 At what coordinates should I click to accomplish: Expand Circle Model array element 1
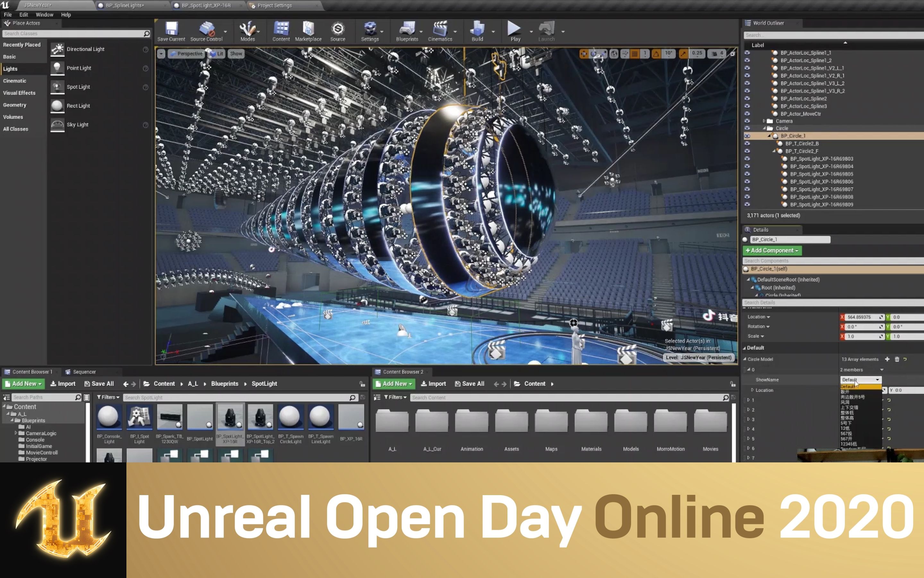(749, 400)
